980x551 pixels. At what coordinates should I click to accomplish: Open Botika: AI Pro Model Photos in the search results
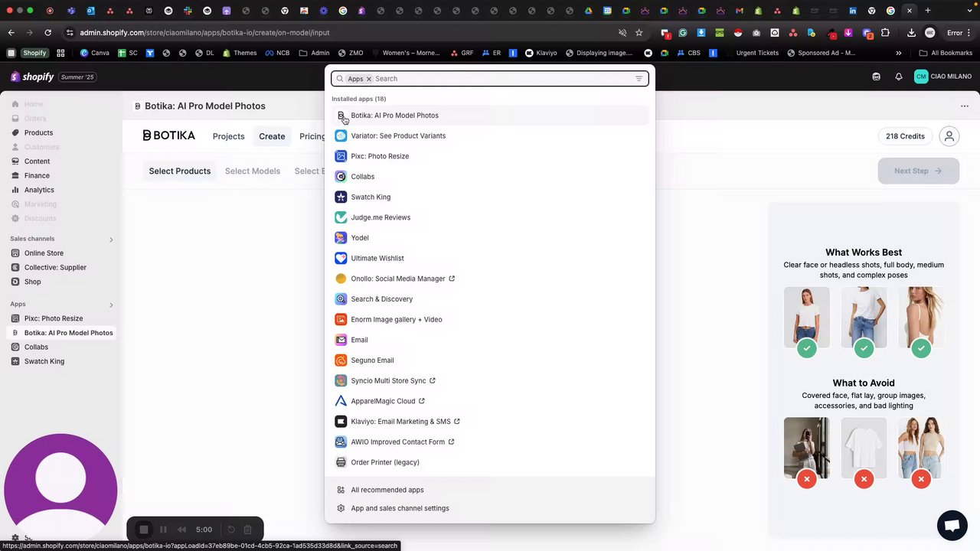click(490, 116)
